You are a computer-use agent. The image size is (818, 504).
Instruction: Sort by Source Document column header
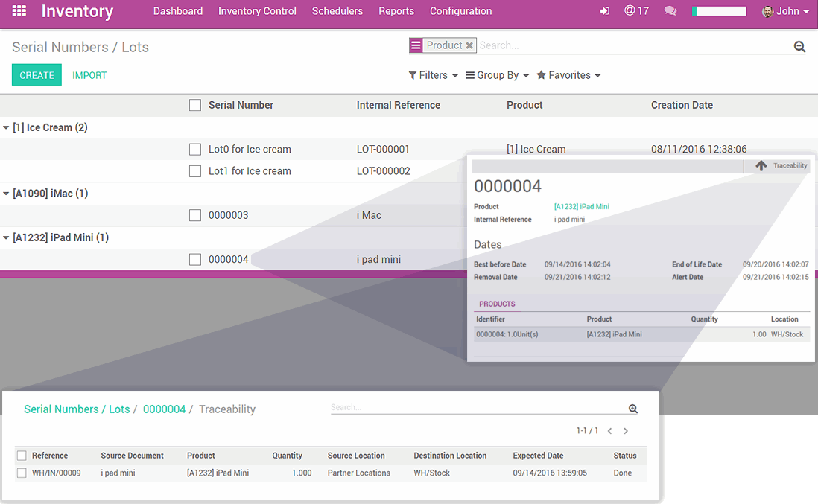click(x=132, y=456)
